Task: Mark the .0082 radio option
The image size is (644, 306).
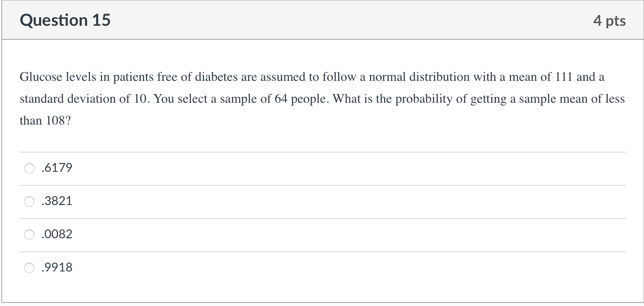Action: 29,235
